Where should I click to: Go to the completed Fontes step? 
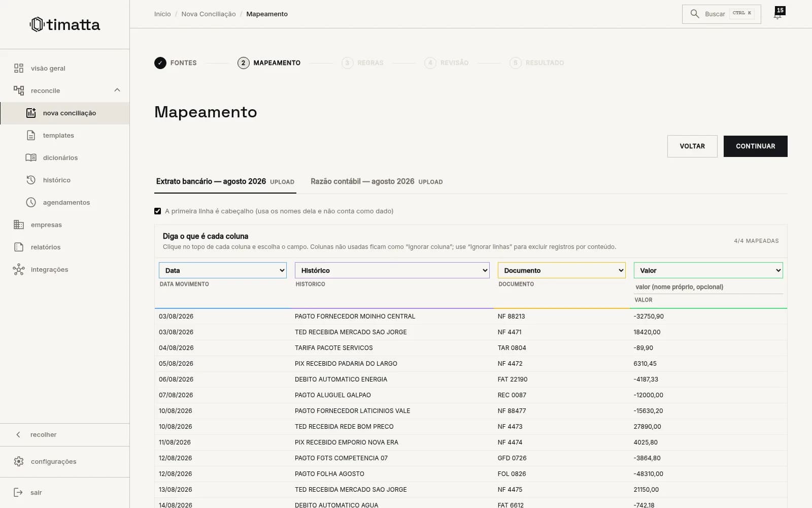(176, 63)
